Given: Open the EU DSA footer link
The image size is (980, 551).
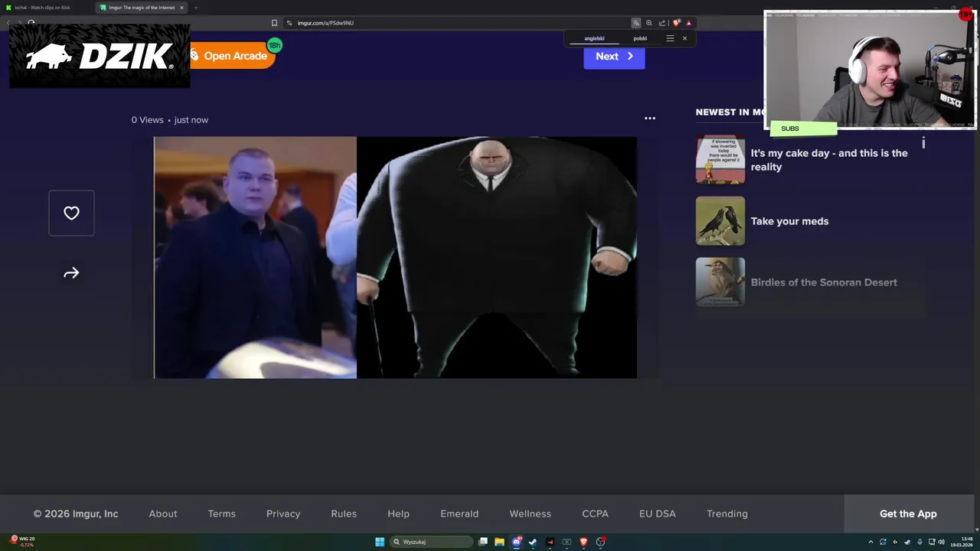Looking at the screenshot, I should tap(658, 514).
